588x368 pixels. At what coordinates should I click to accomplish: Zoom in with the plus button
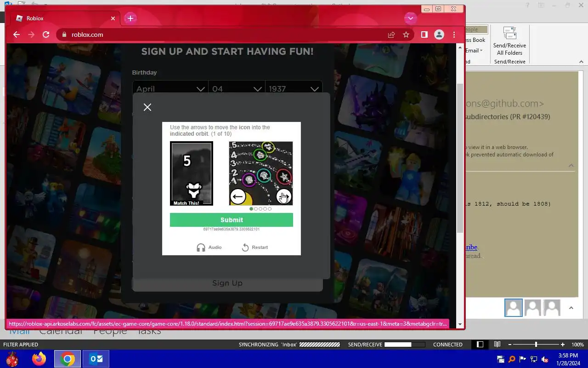point(563,345)
